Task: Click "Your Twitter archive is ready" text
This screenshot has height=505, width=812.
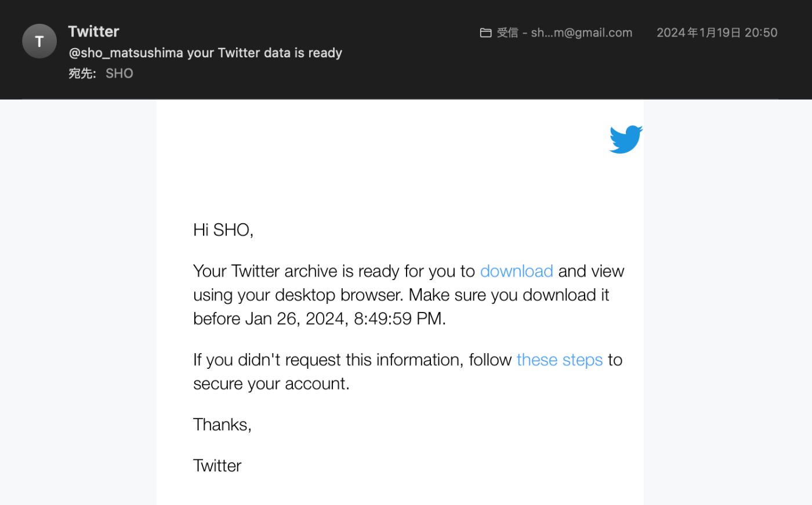Action: (x=293, y=271)
